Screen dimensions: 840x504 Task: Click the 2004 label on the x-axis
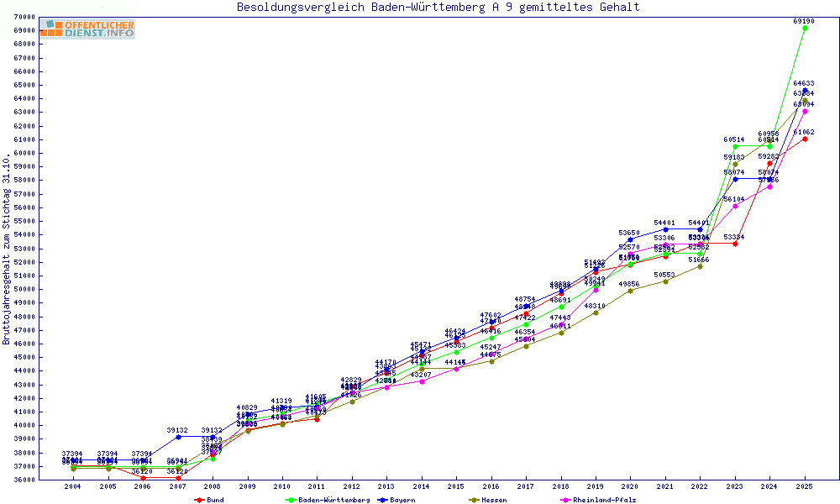tap(73, 486)
